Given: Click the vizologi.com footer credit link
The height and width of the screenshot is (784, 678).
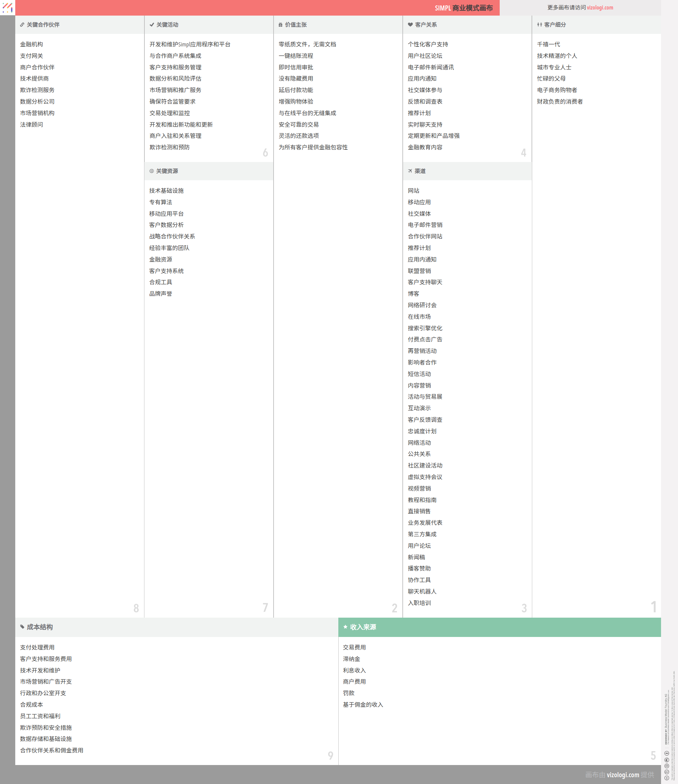Looking at the screenshot, I should [x=623, y=775].
